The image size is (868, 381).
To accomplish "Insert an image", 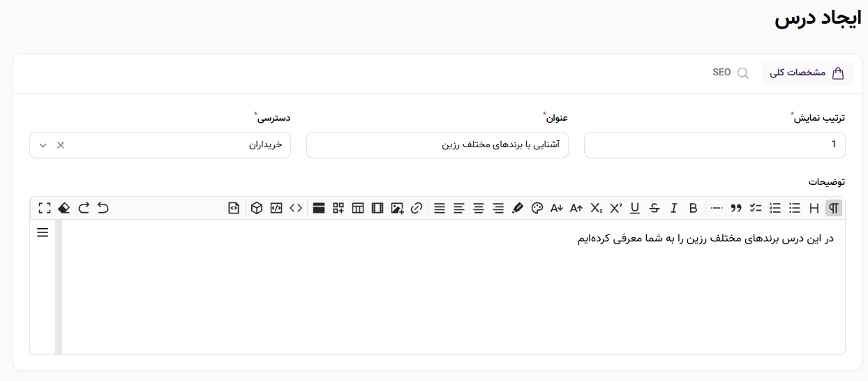I will [x=397, y=208].
